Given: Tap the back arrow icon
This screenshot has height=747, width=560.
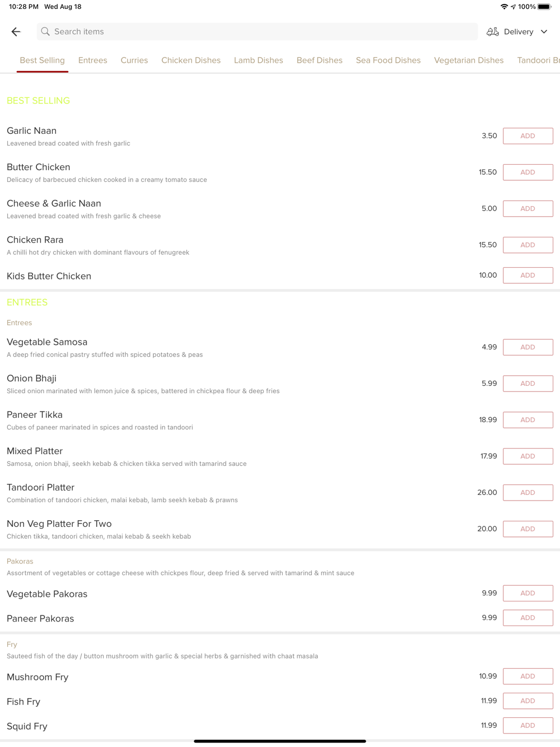Looking at the screenshot, I should click(x=16, y=32).
